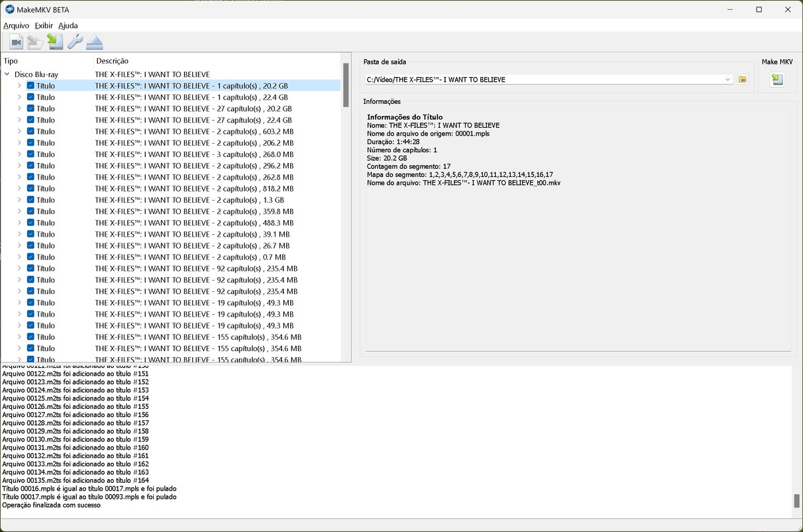Select description of the 818.2 MB title
Screen dimensions: 803x532
click(x=194, y=188)
